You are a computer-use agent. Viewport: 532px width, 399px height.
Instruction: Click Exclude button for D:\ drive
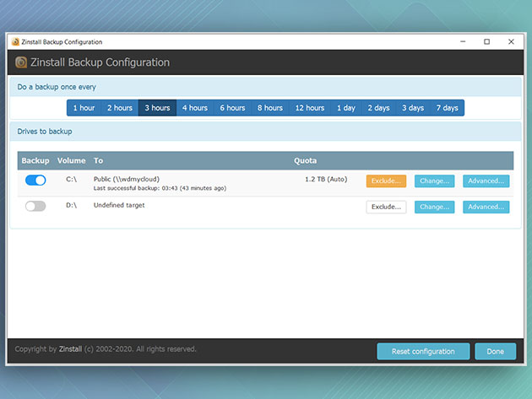[x=386, y=207]
